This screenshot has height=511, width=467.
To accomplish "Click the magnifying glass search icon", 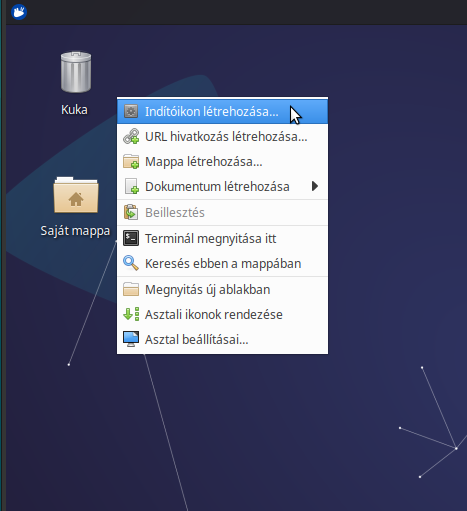I will coord(131,263).
